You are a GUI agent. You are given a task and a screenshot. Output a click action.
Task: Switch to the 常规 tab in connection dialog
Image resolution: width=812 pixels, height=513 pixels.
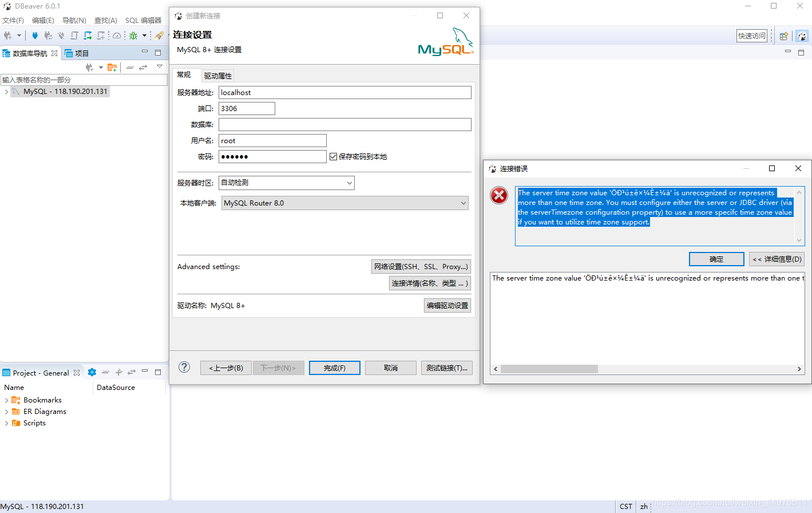click(184, 75)
